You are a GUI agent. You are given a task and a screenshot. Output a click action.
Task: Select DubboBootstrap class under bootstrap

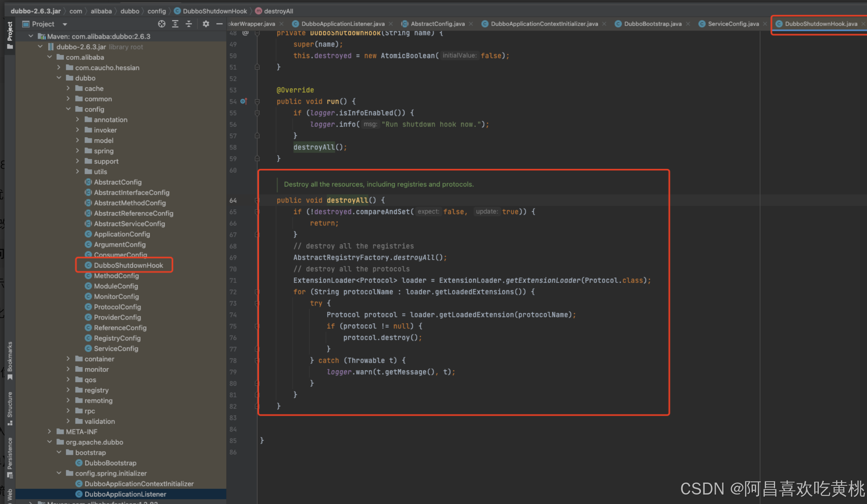(x=110, y=463)
